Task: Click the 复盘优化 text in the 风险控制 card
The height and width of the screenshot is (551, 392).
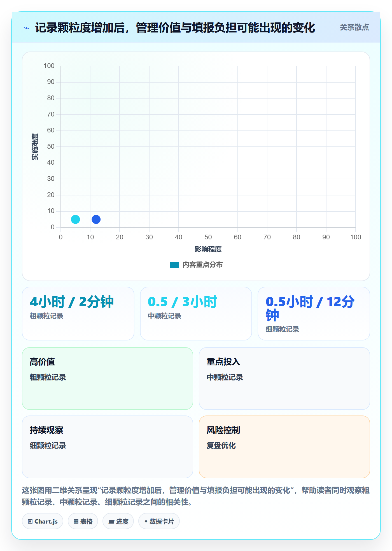Action: 221,445
